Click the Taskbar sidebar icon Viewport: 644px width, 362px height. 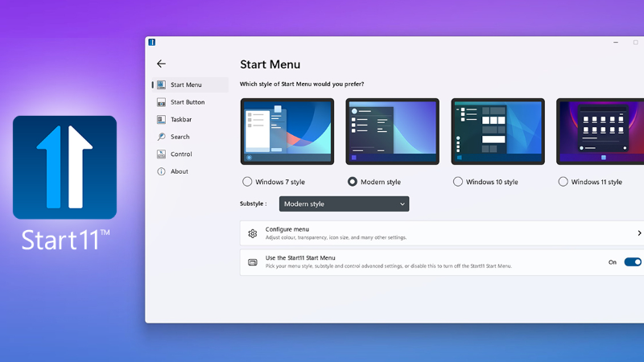click(161, 120)
